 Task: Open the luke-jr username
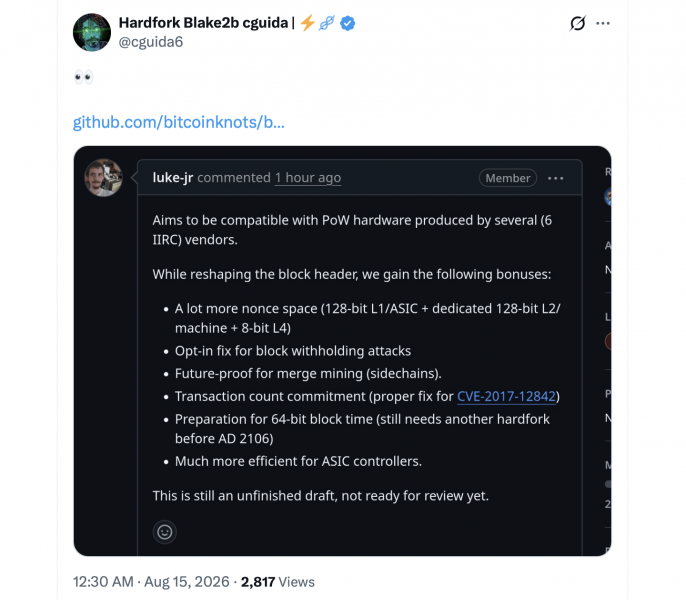click(173, 178)
